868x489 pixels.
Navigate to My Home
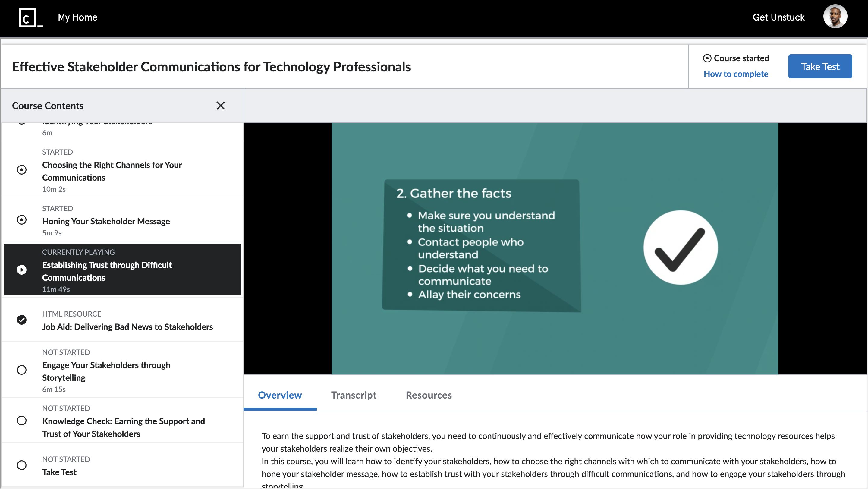click(77, 17)
